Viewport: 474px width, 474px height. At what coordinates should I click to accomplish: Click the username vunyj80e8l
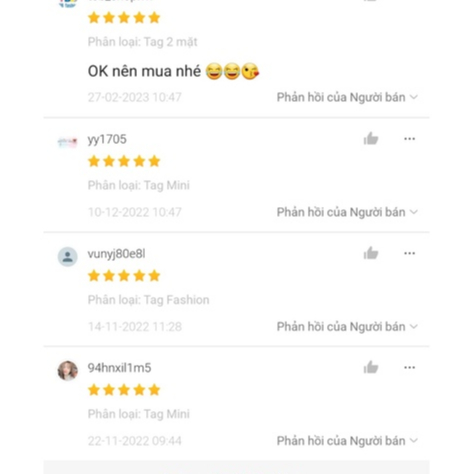(116, 254)
